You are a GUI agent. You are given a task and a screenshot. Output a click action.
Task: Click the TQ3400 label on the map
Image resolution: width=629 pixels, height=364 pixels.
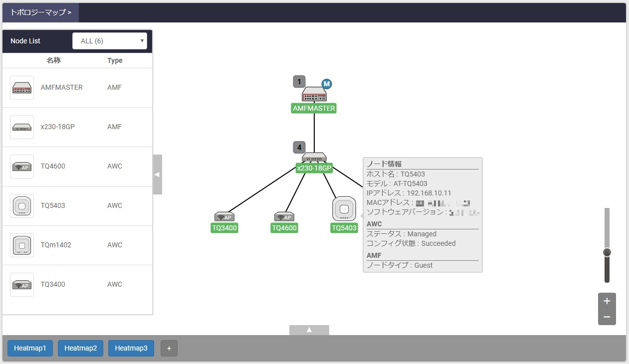coord(224,228)
